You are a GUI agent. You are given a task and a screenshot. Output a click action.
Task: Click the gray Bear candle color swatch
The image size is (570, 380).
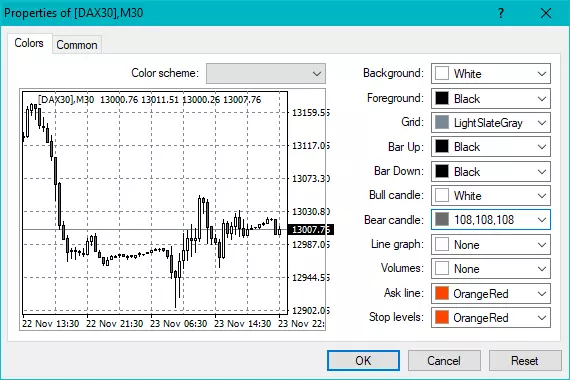442,220
